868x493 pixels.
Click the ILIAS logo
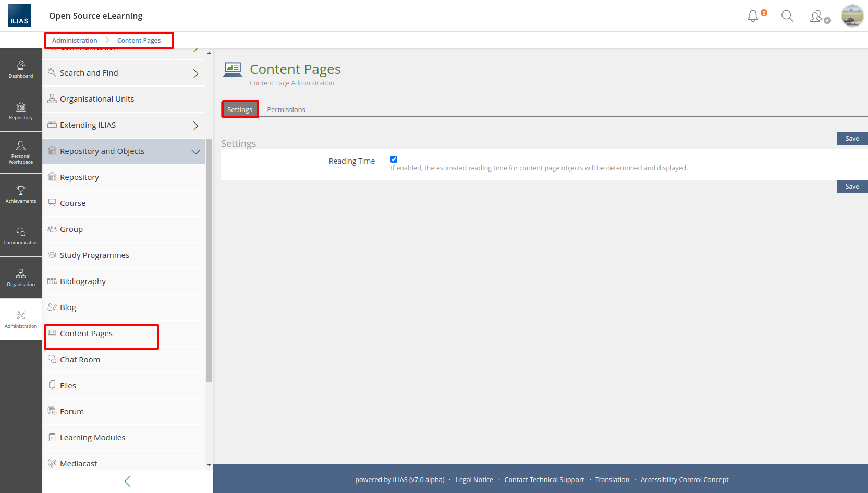[19, 16]
